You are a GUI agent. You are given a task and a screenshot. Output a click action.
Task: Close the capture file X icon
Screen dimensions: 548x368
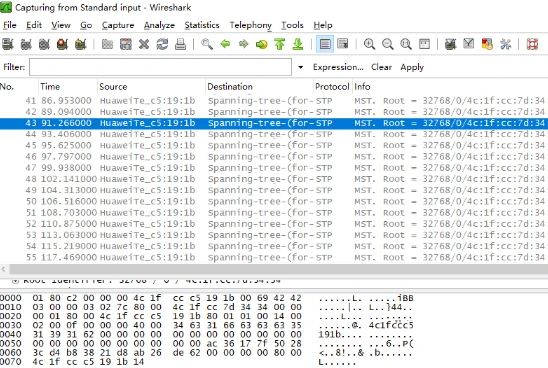144,44
